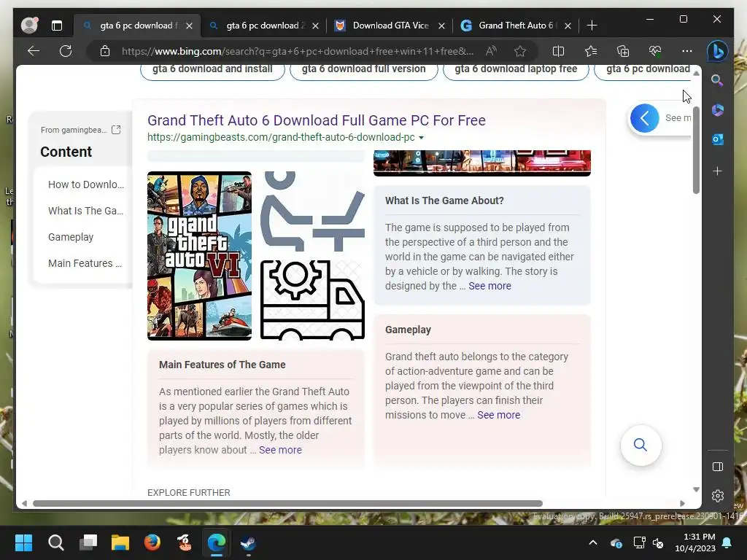Screen dimensions: 747x560
Task: Click the scroll right arrow at the bottom
Action: [682, 503]
